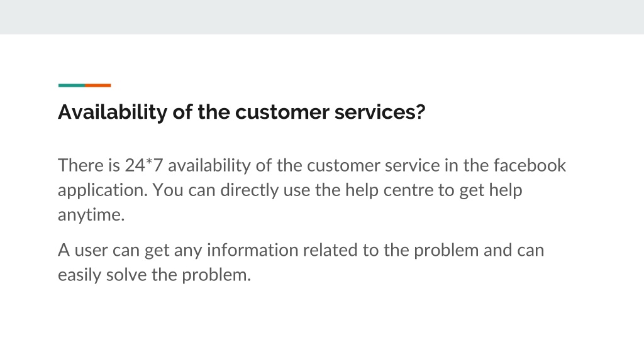Click 'There is' at the start of the paragraph
644x362 pixels.
coord(89,165)
